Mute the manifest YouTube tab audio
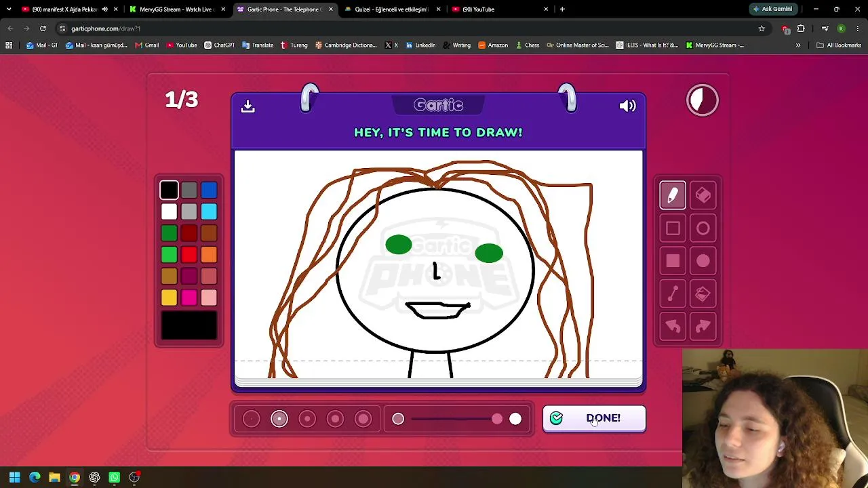868x488 pixels. 104,9
